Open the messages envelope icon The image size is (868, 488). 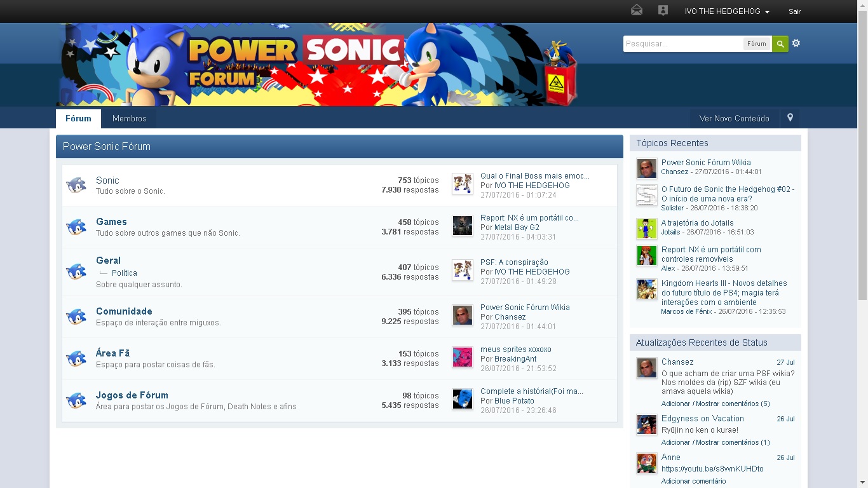pos(637,10)
